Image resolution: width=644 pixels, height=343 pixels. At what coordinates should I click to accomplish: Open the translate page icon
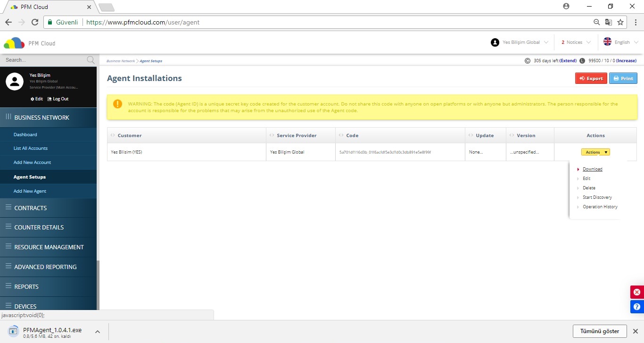point(609,22)
